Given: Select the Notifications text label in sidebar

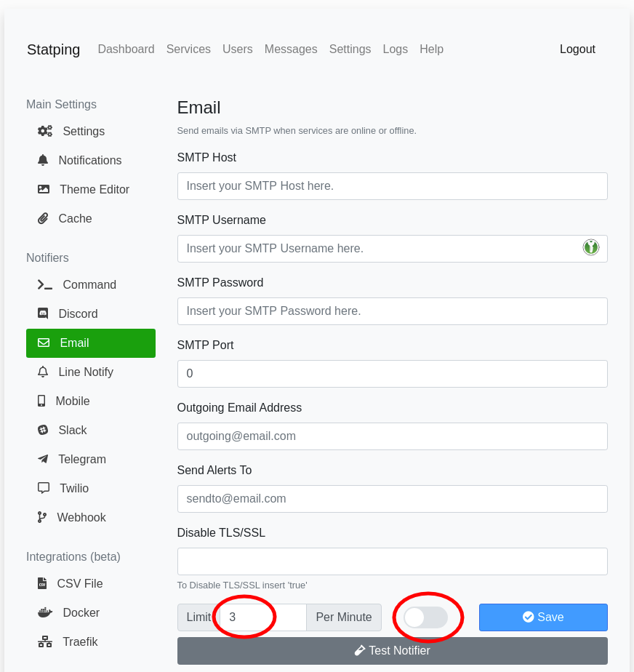Looking at the screenshot, I should [90, 160].
